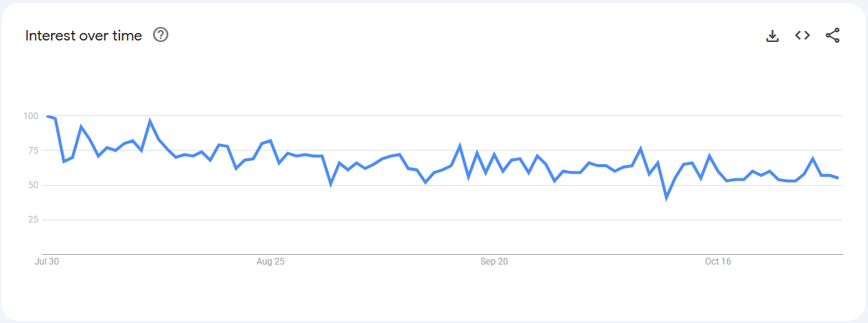The height and width of the screenshot is (323, 868).
Task: Open the Interest over time help icon
Action: 161,35
